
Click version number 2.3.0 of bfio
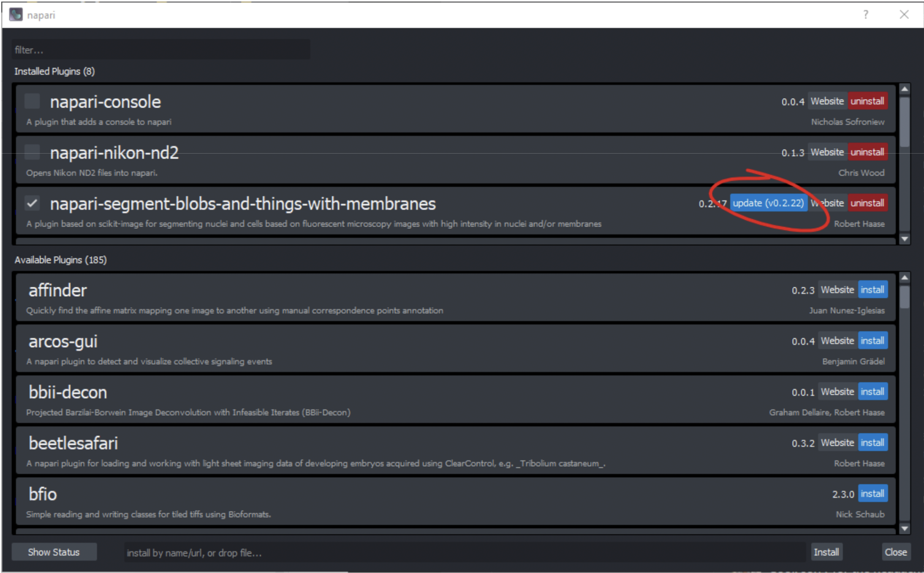pyautogui.click(x=843, y=495)
